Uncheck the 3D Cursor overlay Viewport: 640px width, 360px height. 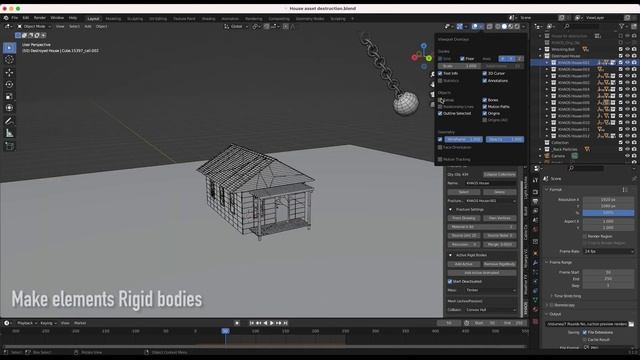484,73
